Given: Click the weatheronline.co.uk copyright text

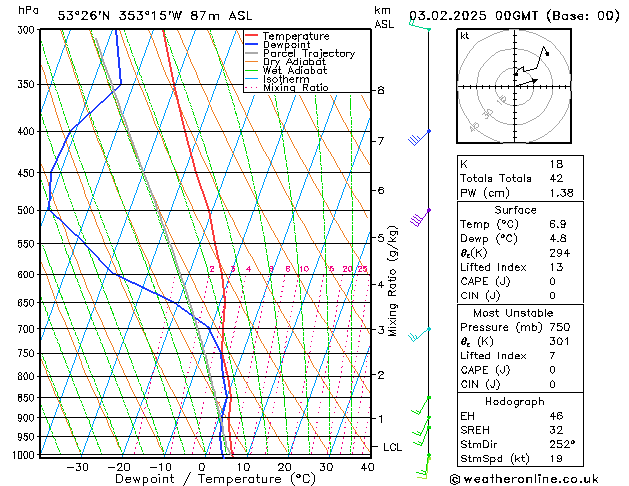Looking at the screenshot, I should click(524, 479).
